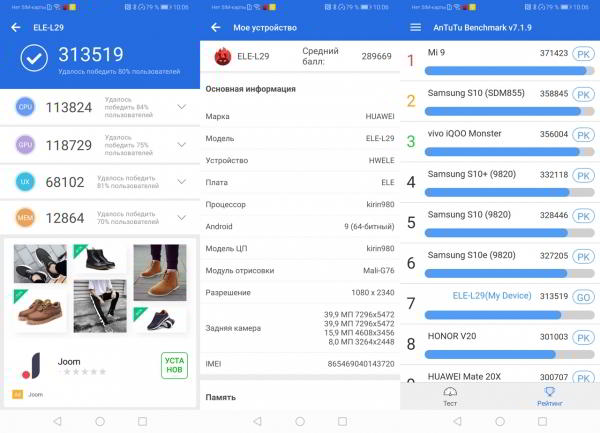
Task: Switch to the Тест tab
Action: coord(450,396)
